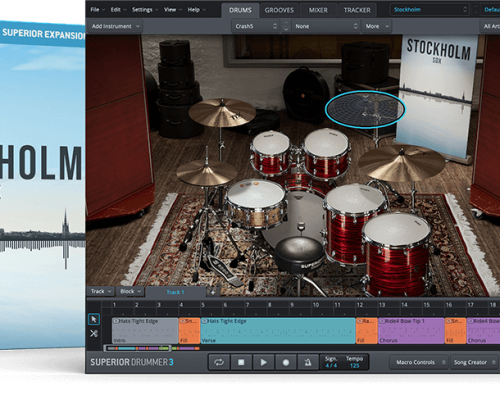Open the Add Instrument dropdown

click(115, 26)
